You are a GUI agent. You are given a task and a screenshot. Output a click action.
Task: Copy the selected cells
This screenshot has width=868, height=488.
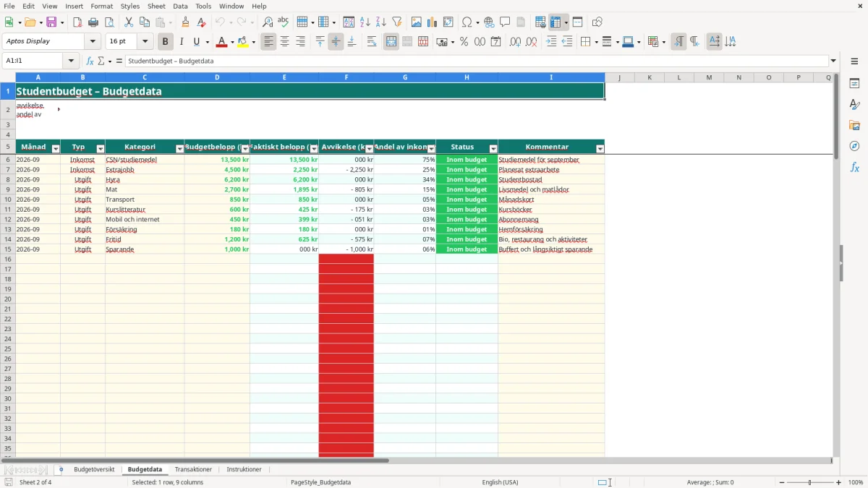pos(145,22)
